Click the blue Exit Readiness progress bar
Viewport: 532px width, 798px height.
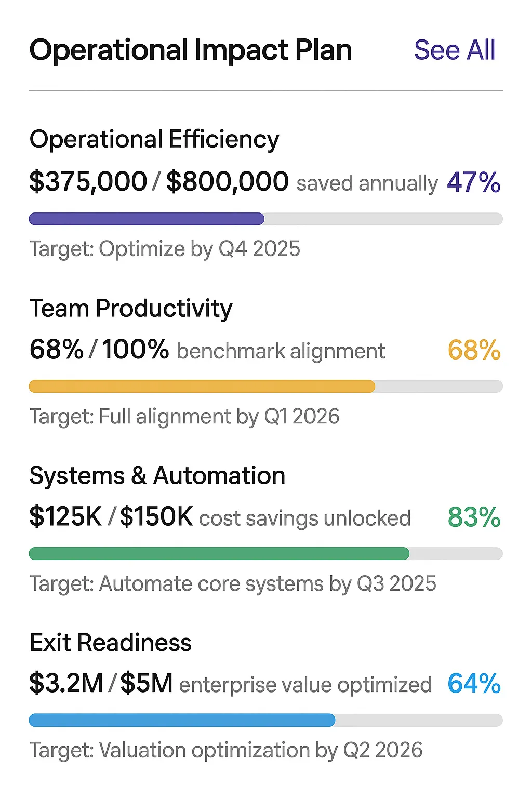point(265,720)
